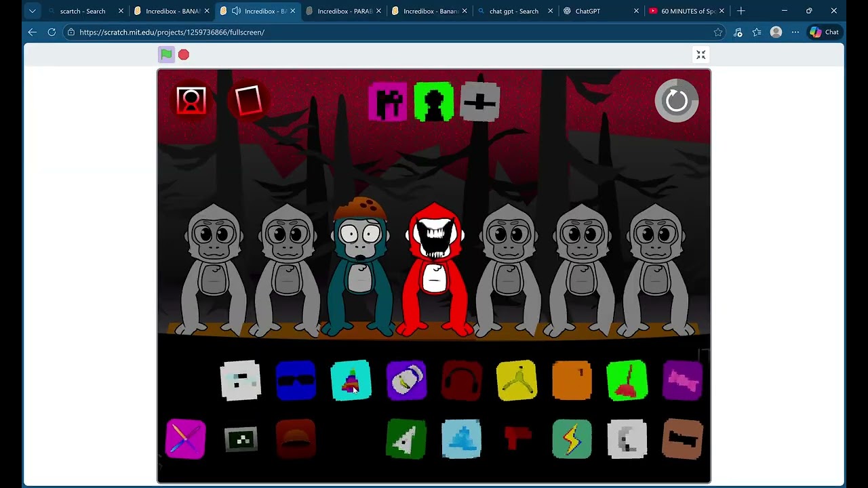Close the ChatGPT tab
Image resolution: width=868 pixels, height=488 pixels.
636,11
